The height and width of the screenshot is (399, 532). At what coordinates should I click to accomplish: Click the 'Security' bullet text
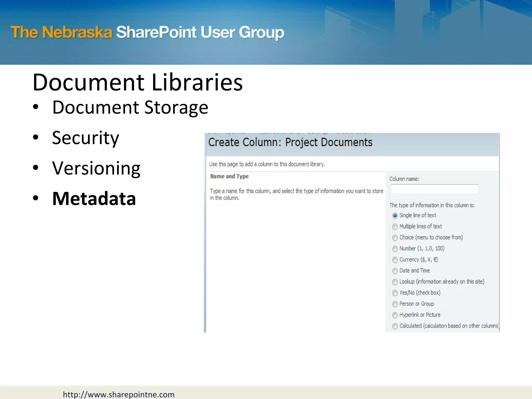pos(85,138)
